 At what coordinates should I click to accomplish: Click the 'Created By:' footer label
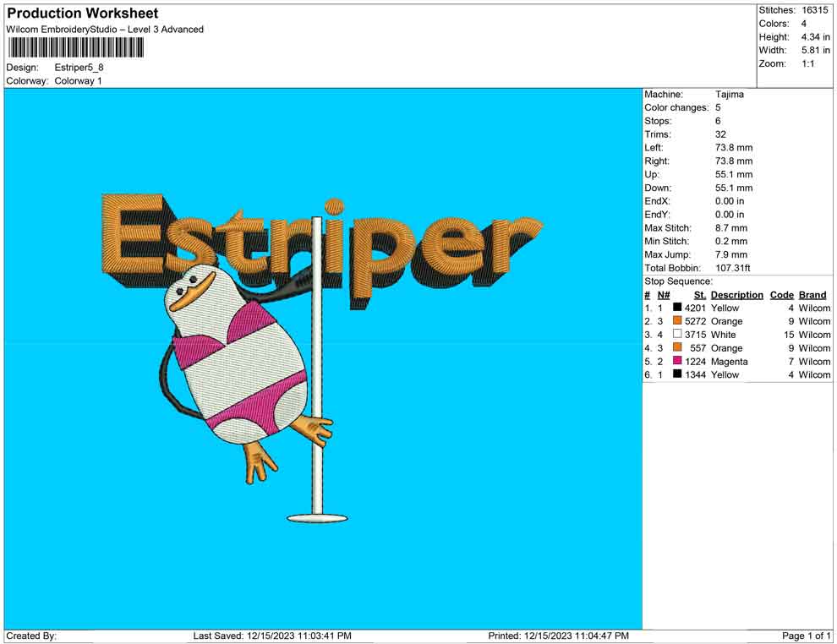coord(31,636)
